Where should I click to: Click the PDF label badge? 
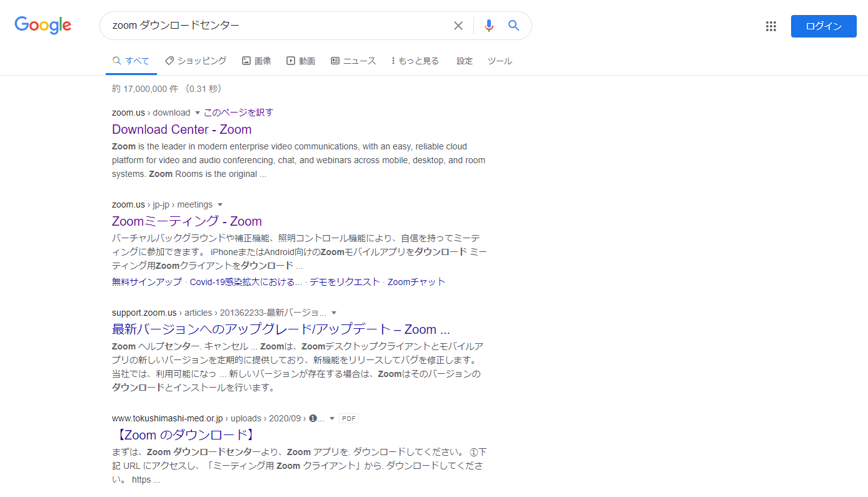coord(349,419)
